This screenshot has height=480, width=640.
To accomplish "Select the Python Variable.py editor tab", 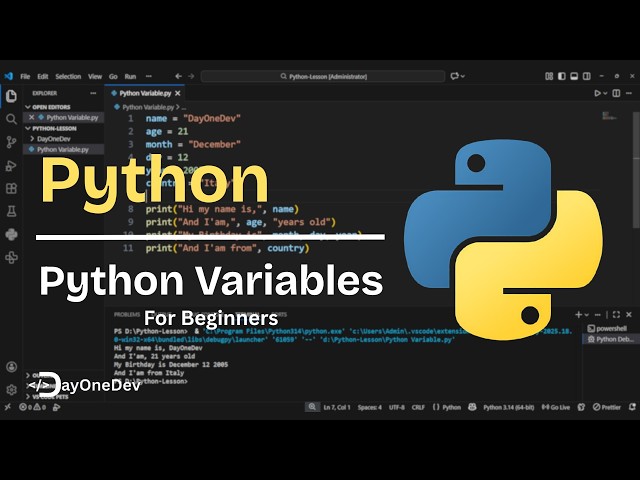I will 145,93.
